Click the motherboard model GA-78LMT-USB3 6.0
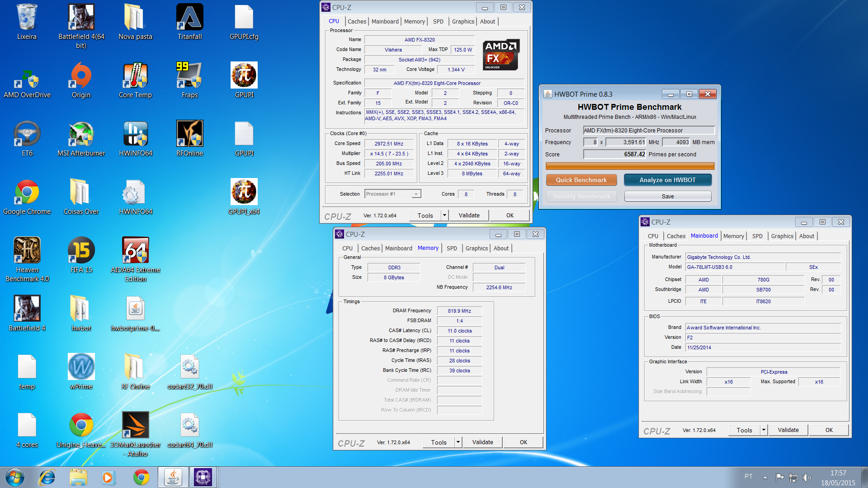Image resolution: width=868 pixels, height=488 pixels. pos(736,267)
